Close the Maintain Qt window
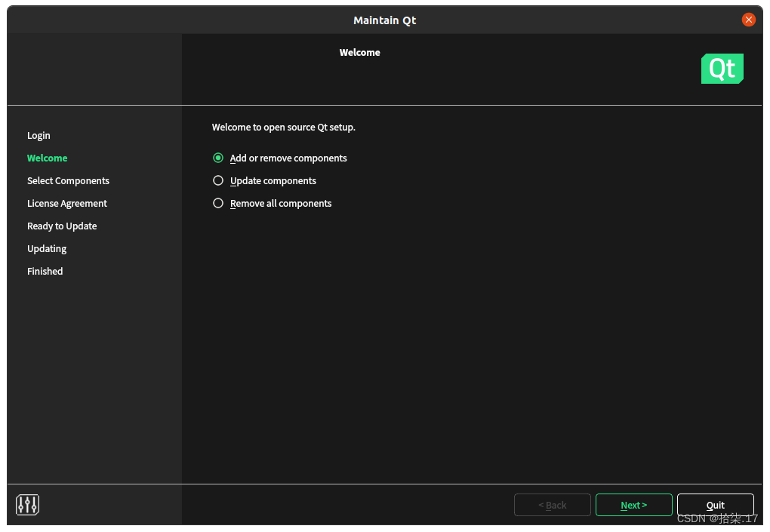The width and height of the screenshot is (770, 532). click(x=748, y=20)
